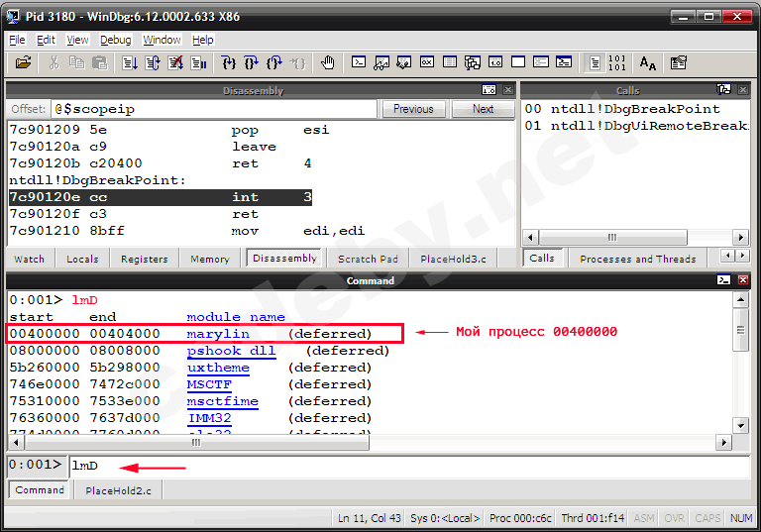Select the highlighted 7c90120e int 3 line

pyautogui.click(x=161, y=197)
